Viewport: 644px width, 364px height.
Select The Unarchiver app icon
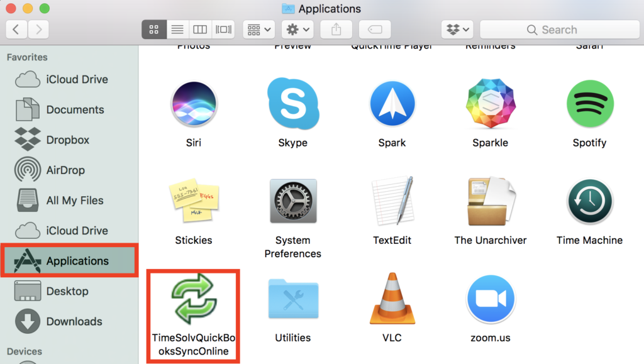pyautogui.click(x=491, y=201)
